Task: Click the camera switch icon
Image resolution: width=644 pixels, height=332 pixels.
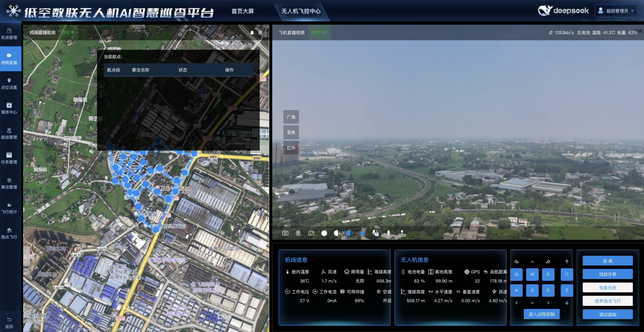Action: 285,233
